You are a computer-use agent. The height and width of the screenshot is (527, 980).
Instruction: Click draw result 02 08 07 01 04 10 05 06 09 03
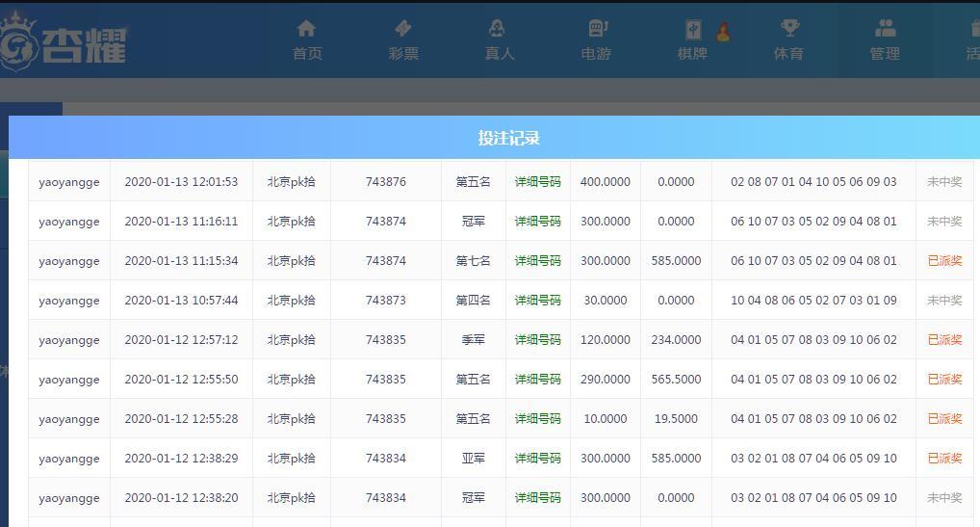813,182
